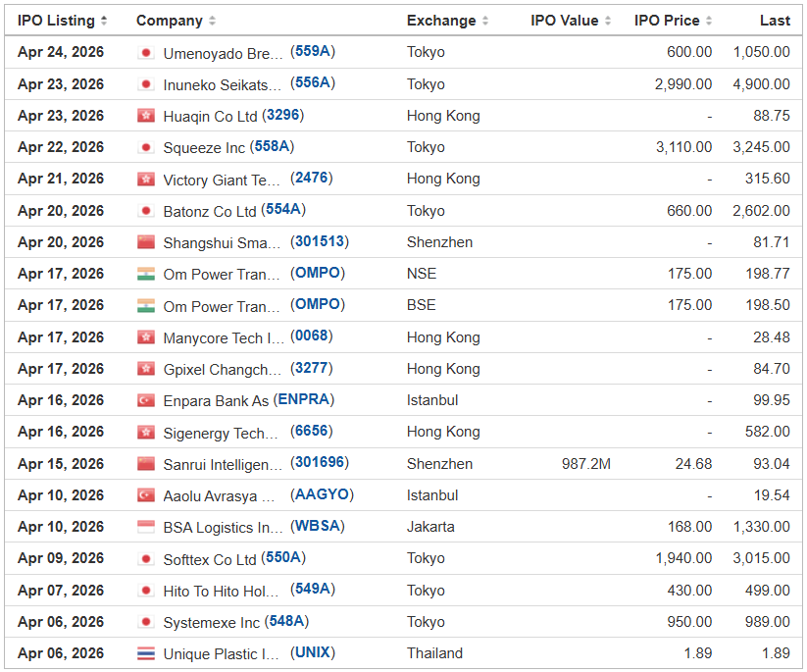Viewport: 807px width, 672px height.
Task: Click India flag in Om Power BSE row
Action: (146, 305)
